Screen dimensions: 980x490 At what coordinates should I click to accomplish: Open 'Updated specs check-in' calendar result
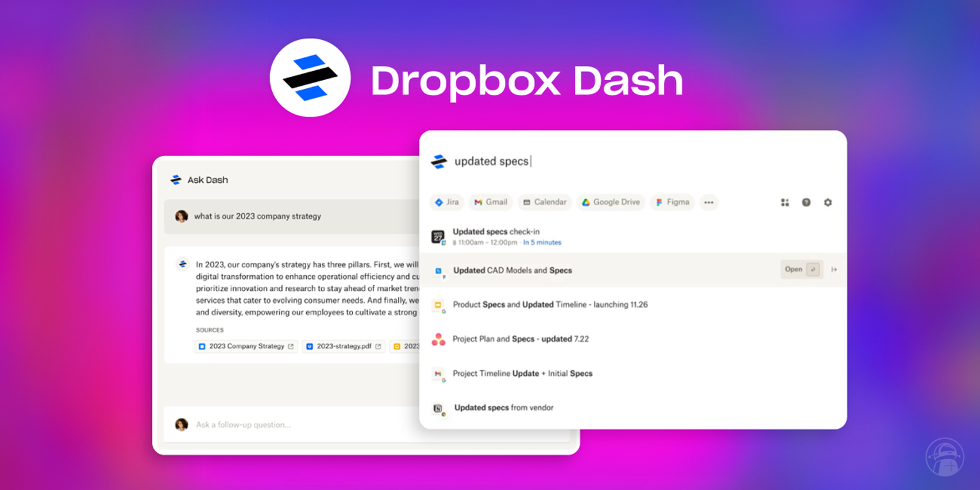point(632,237)
